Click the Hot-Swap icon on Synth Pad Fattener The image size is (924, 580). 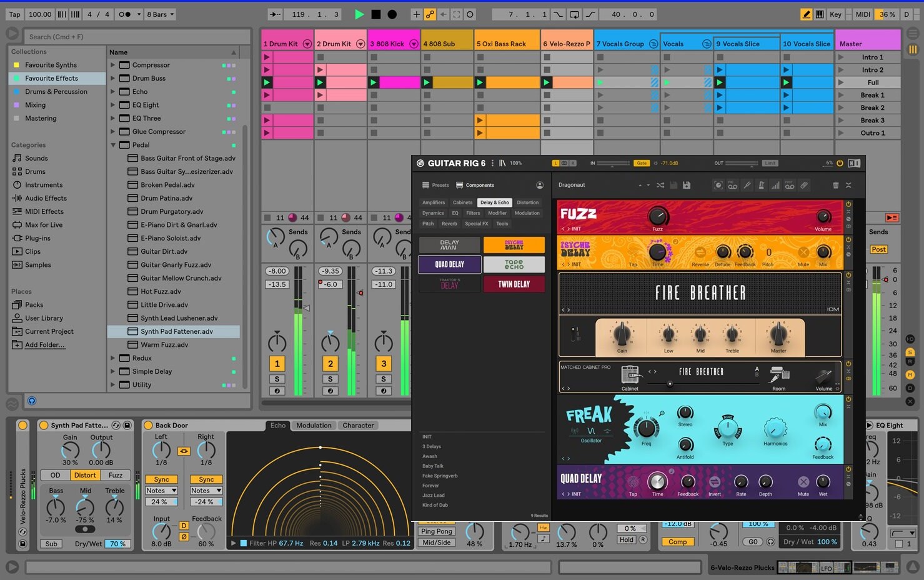tap(116, 425)
